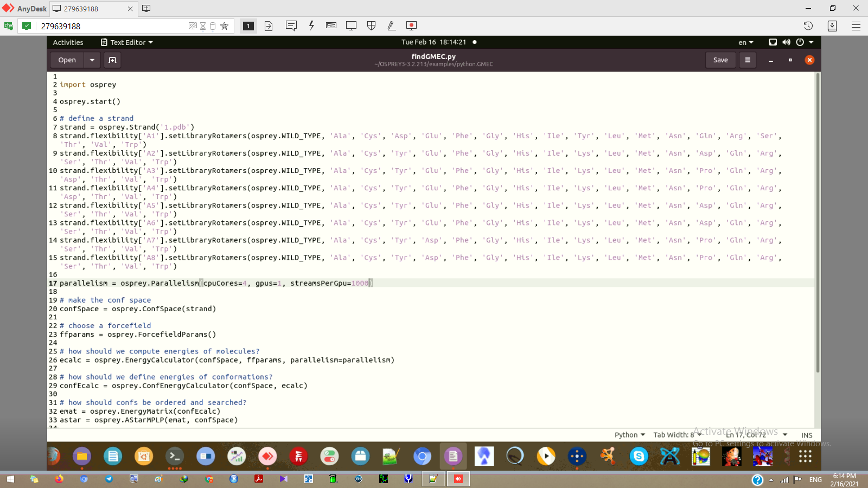Open the clock and calendar menu
The image size is (868, 488).
(433, 42)
